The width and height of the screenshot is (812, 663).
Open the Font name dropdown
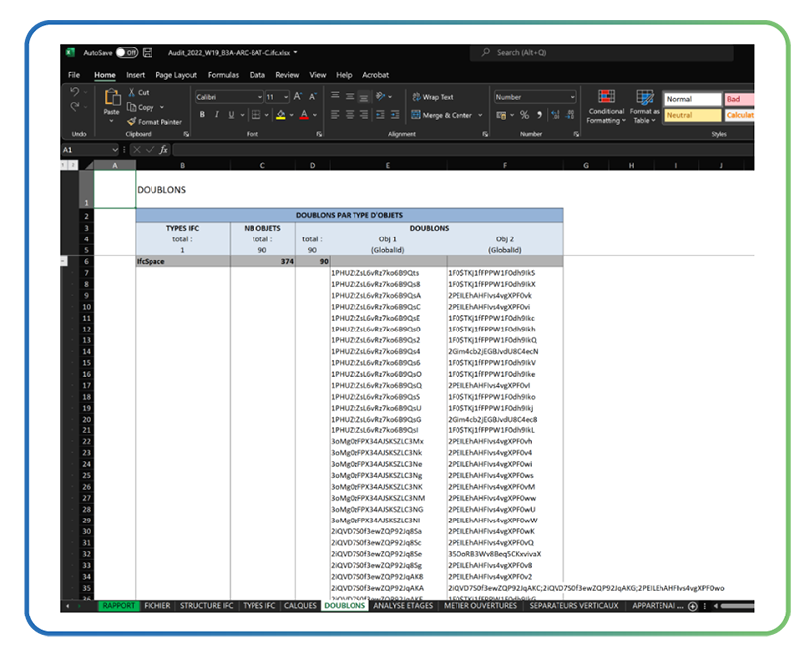(260, 97)
